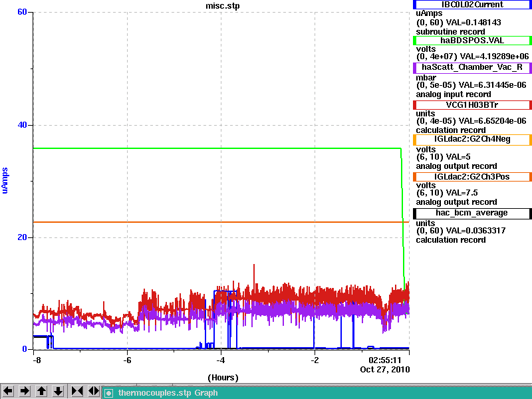Click the left arrow pan button
Image resolution: width=532 pixels, height=399 pixels.
point(8,391)
